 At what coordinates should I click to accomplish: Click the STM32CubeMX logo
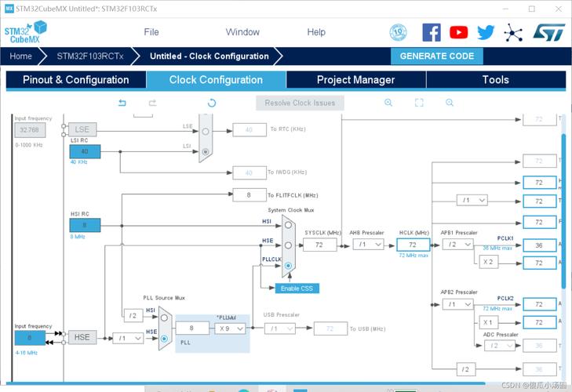26,32
